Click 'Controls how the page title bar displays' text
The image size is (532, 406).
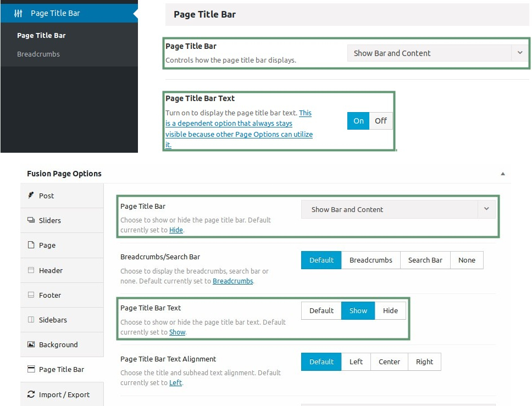(x=231, y=60)
